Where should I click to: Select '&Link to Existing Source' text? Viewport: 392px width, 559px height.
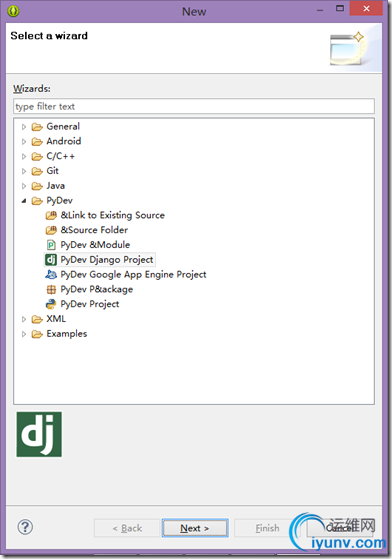point(113,215)
